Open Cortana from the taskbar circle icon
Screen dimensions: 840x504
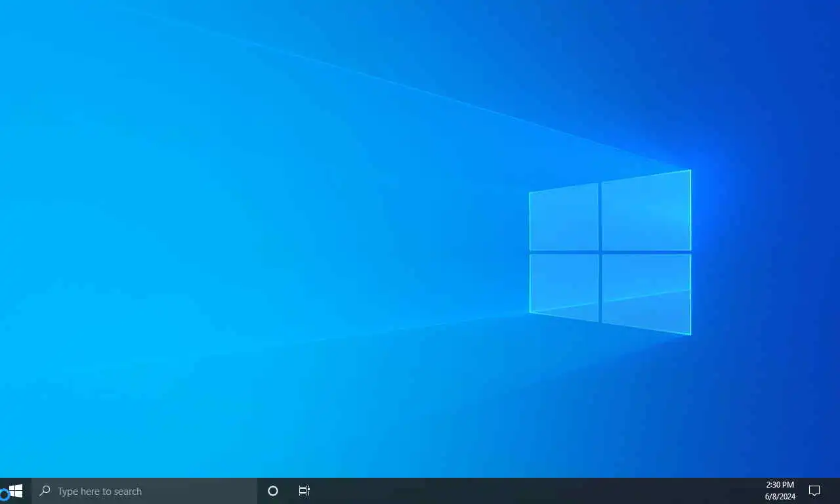click(273, 491)
